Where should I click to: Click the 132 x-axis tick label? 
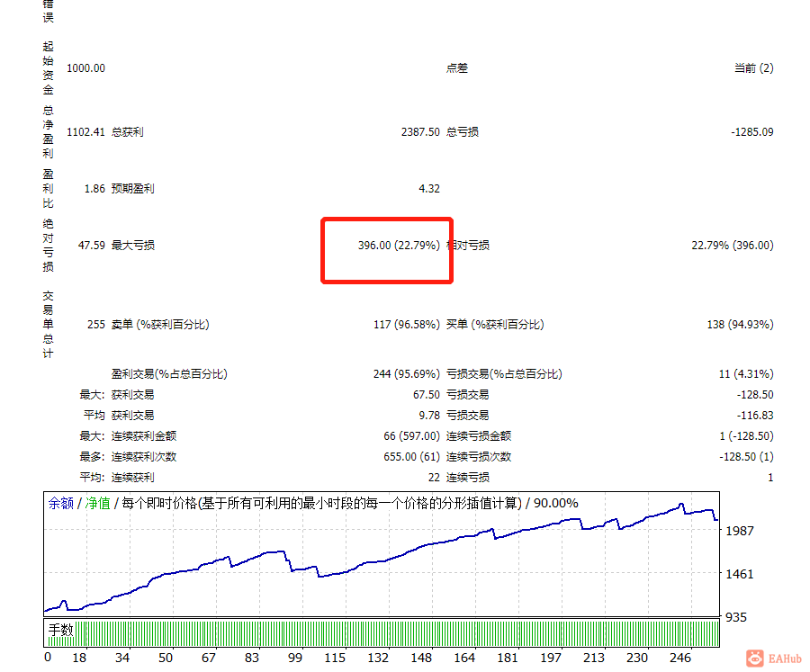point(378,658)
